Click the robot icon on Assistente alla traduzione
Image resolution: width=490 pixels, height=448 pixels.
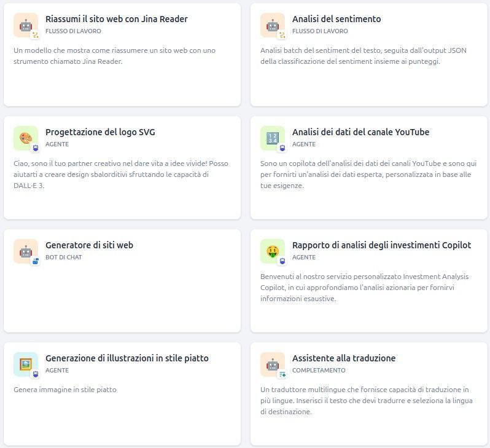point(272,364)
